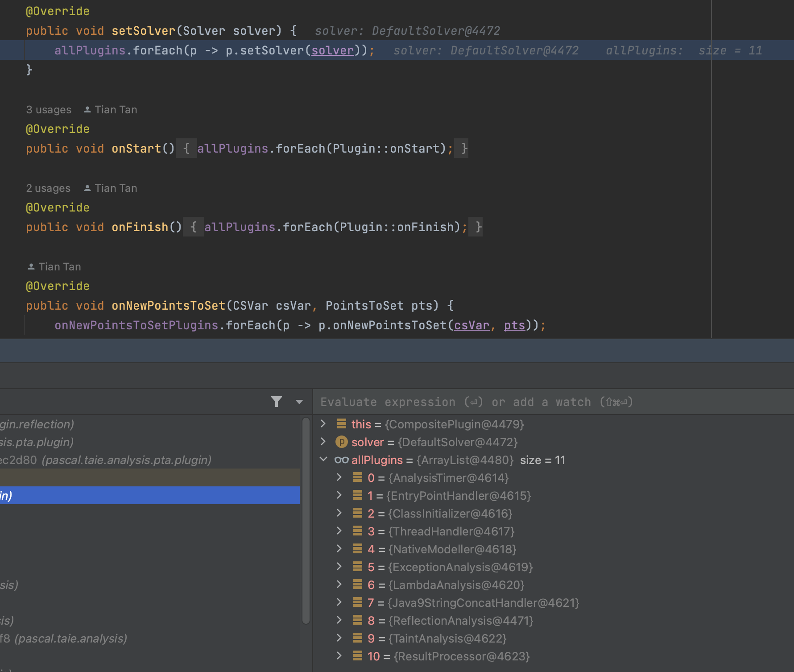The image size is (794, 672).
Task: Click the underlined 'pts' argument
Action: point(515,325)
